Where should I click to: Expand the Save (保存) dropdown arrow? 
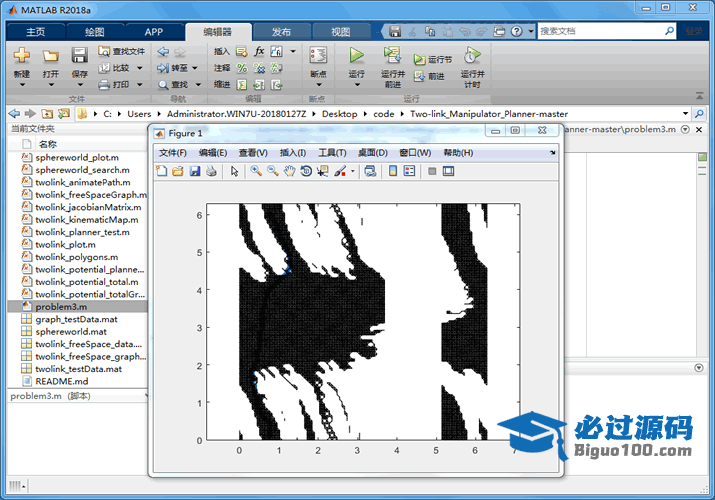[80, 85]
